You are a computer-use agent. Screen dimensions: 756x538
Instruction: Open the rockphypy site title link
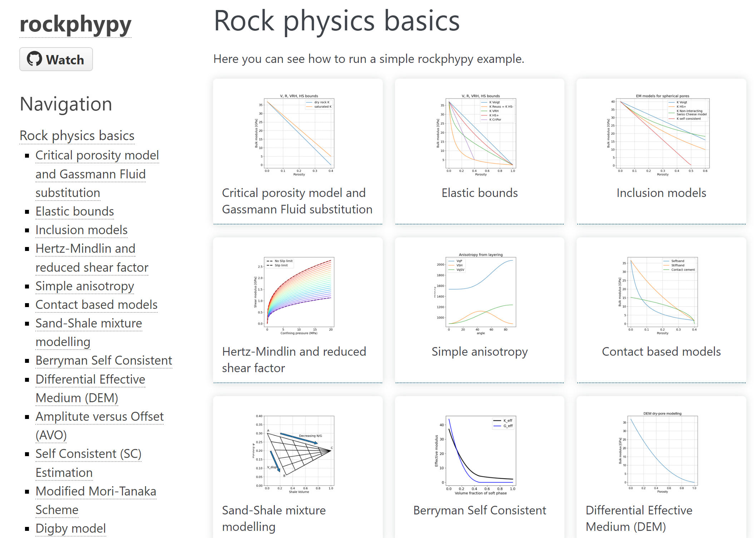(x=75, y=24)
